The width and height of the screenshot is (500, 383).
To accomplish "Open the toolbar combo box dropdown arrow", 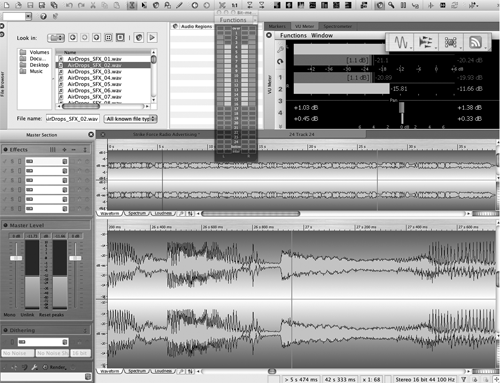I will (x=28, y=16).
